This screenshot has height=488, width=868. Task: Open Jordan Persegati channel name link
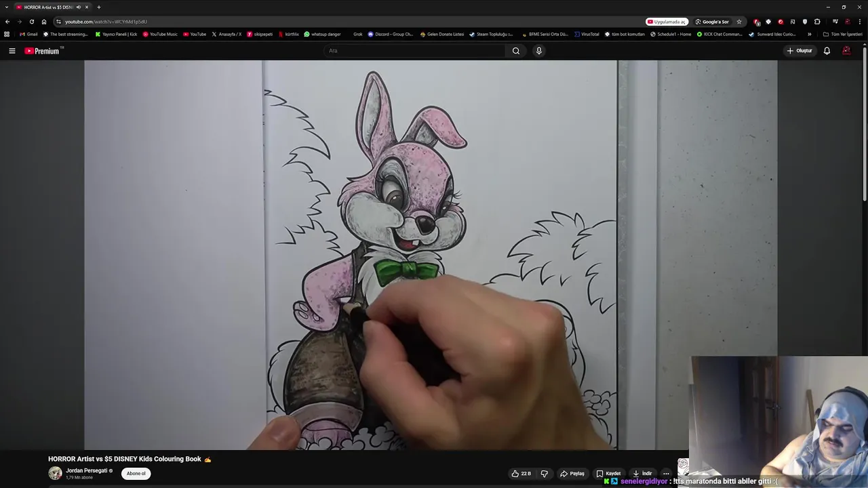pos(86,470)
